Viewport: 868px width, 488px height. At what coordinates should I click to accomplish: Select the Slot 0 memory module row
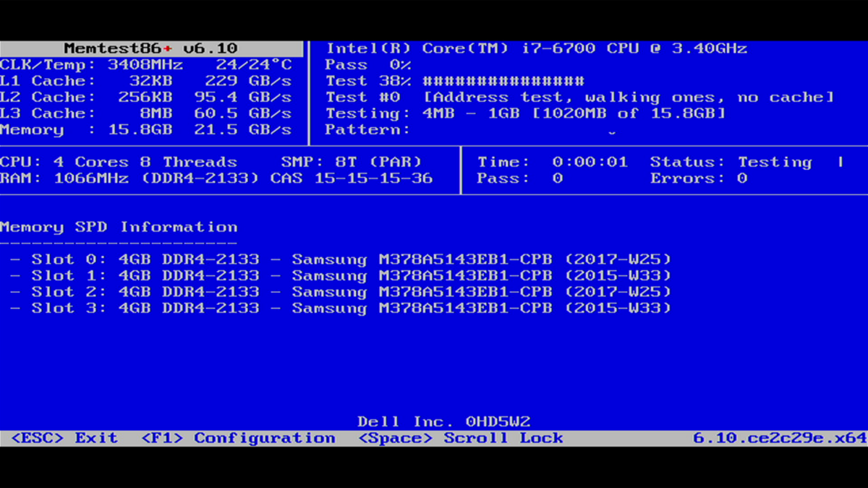coord(341,260)
